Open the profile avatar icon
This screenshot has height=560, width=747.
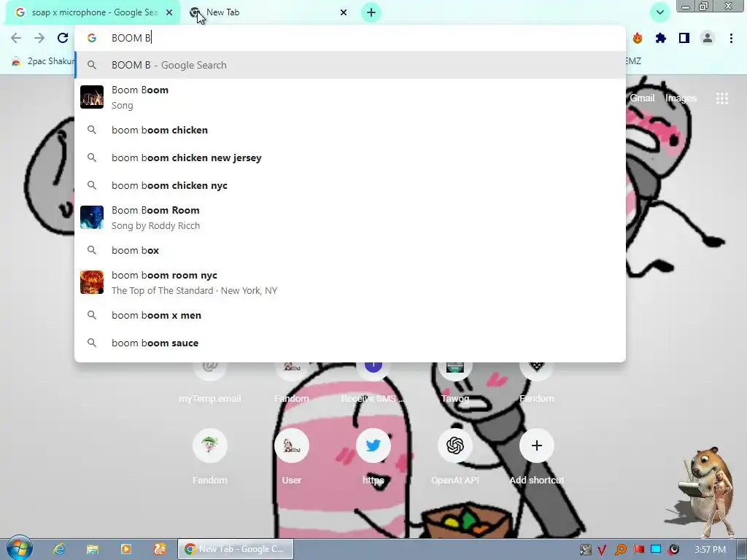click(708, 38)
